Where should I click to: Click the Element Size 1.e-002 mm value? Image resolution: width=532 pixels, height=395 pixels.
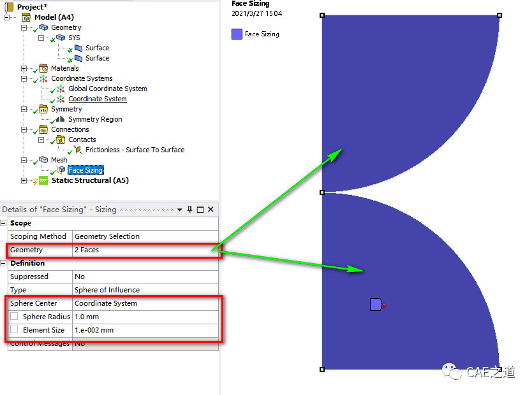145,330
